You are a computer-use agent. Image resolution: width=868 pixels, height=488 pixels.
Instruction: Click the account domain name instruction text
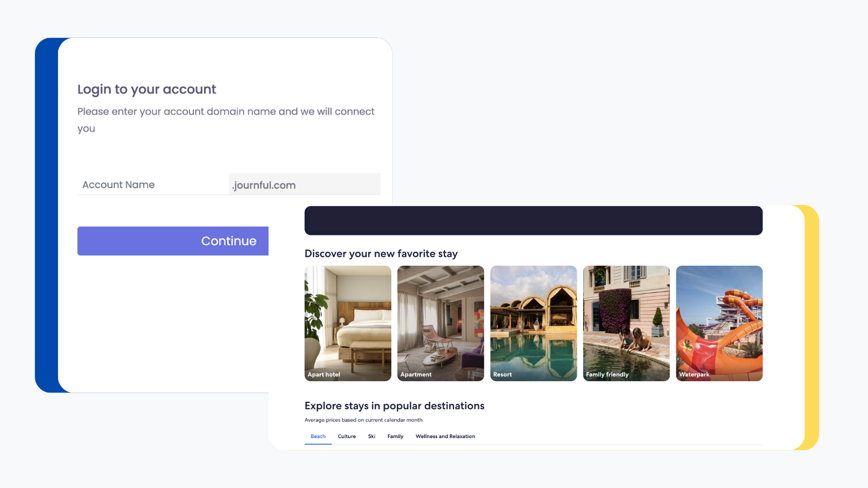pyautogui.click(x=226, y=120)
